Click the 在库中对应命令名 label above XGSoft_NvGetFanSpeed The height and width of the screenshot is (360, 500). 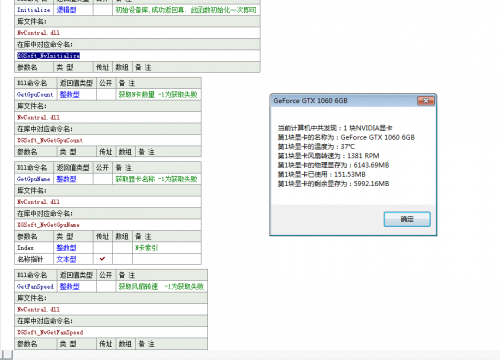pyautogui.click(x=45, y=321)
